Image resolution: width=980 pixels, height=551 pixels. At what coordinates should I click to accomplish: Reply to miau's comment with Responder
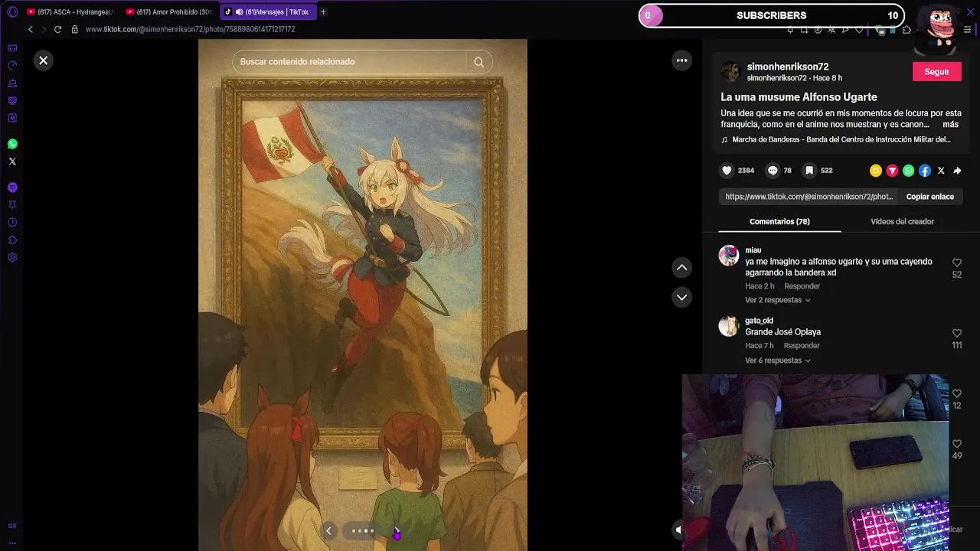802,286
